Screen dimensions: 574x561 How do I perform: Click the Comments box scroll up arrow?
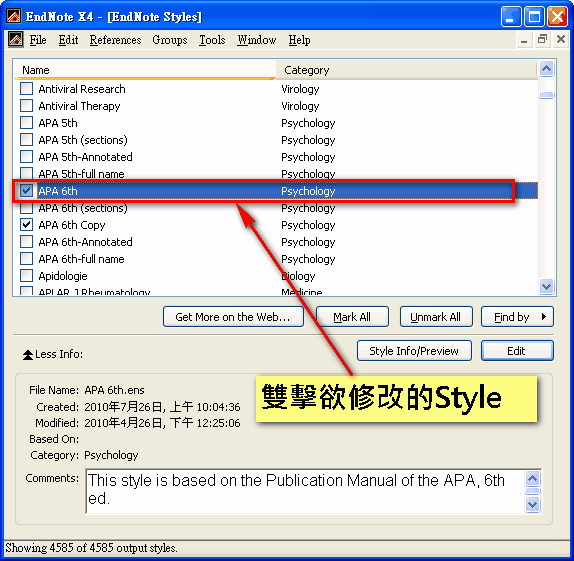point(532,478)
